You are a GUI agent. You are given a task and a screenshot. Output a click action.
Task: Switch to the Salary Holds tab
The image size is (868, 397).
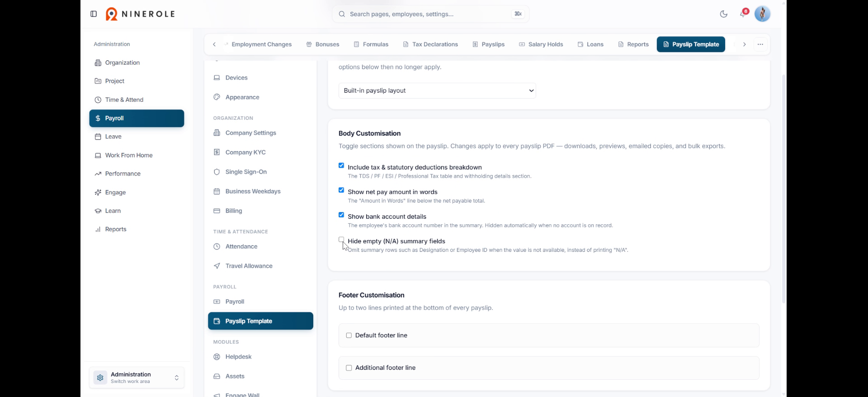pos(541,44)
